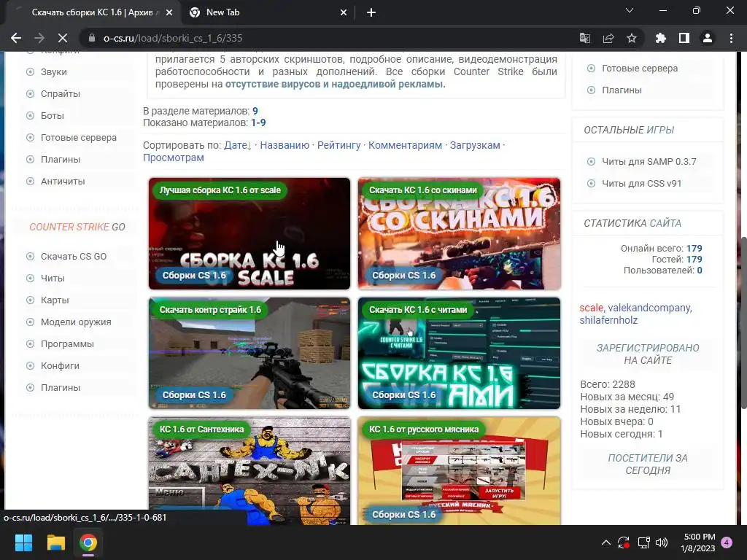Open the translate page icon
This screenshot has height=560, width=747.
coord(584,38)
